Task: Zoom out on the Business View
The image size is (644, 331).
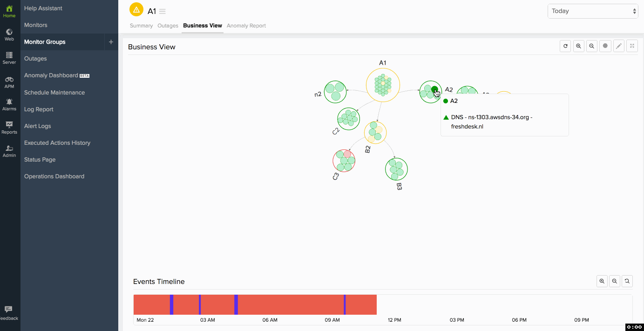Action: [592, 46]
